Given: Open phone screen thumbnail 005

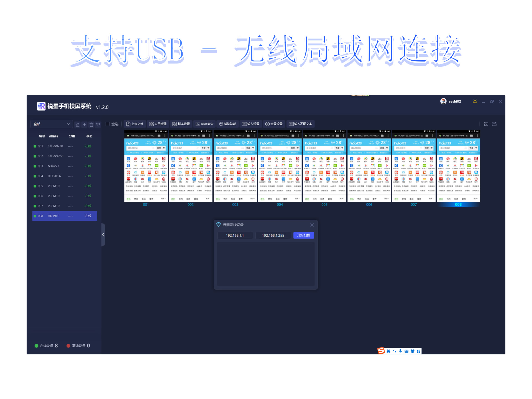Looking at the screenshot, I should pyautogui.click(x=324, y=166).
